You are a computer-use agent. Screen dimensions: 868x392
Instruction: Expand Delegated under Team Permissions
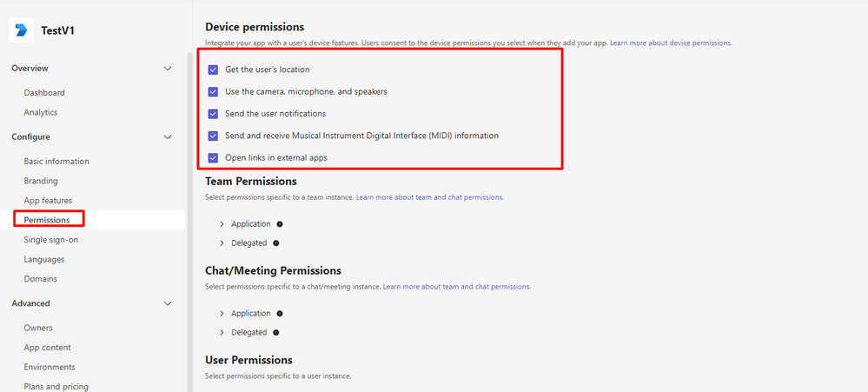tap(222, 243)
